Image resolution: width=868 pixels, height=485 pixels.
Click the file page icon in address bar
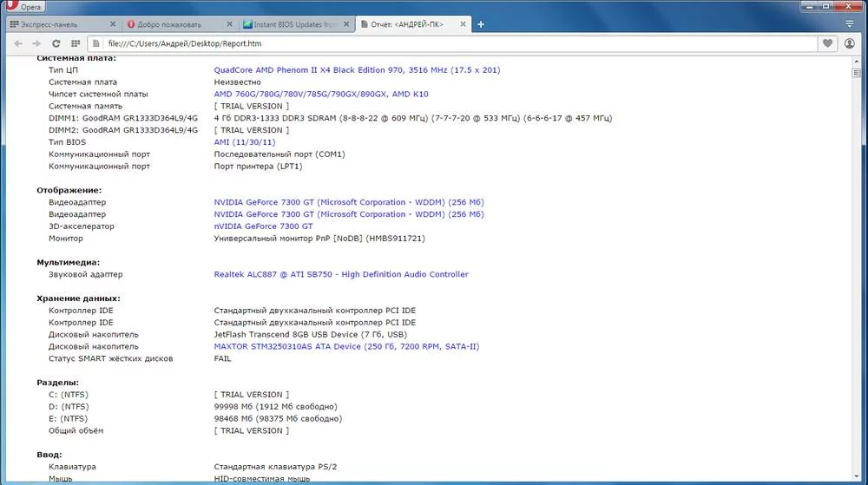[96, 43]
